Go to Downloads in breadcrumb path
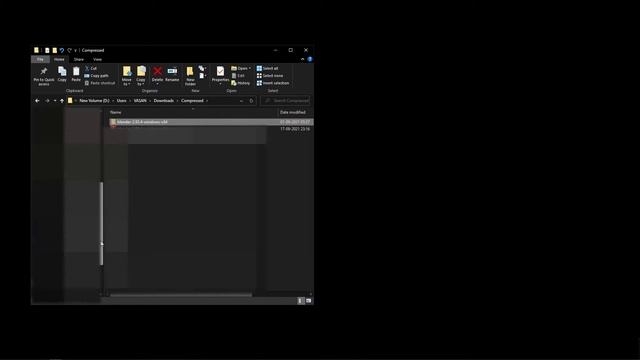Image resolution: width=640 pixels, height=360 pixels. coord(164,100)
